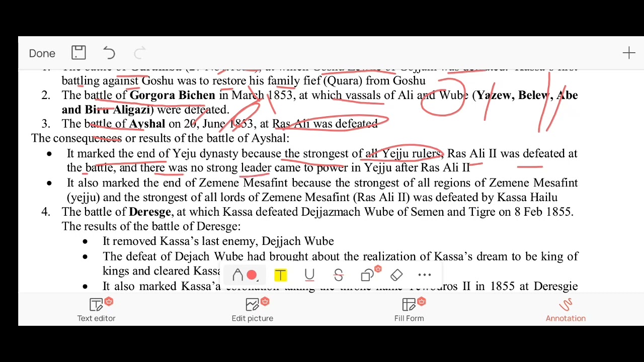The image size is (644, 362).
Task: Switch to the Text editor tab
Action: pyautogui.click(x=96, y=310)
